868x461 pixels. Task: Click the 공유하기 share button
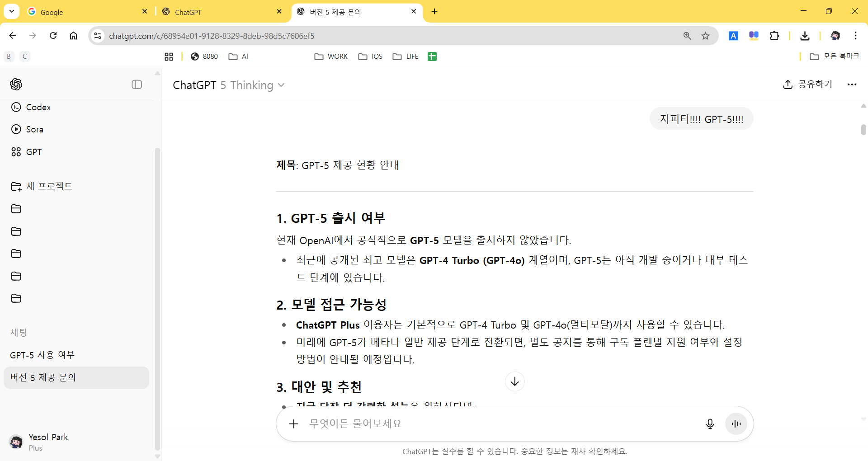(807, 84)
